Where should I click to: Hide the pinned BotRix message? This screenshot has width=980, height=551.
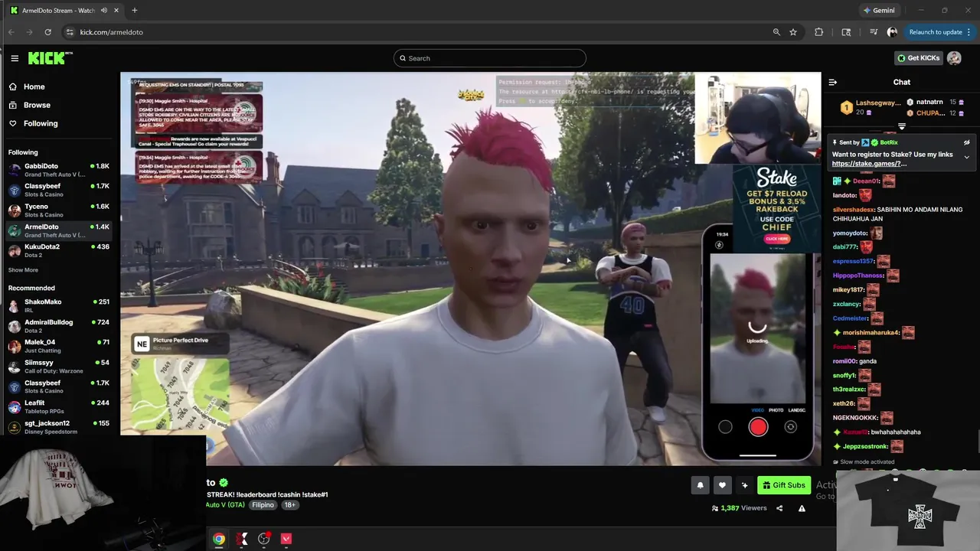click(x=966, y=142)
